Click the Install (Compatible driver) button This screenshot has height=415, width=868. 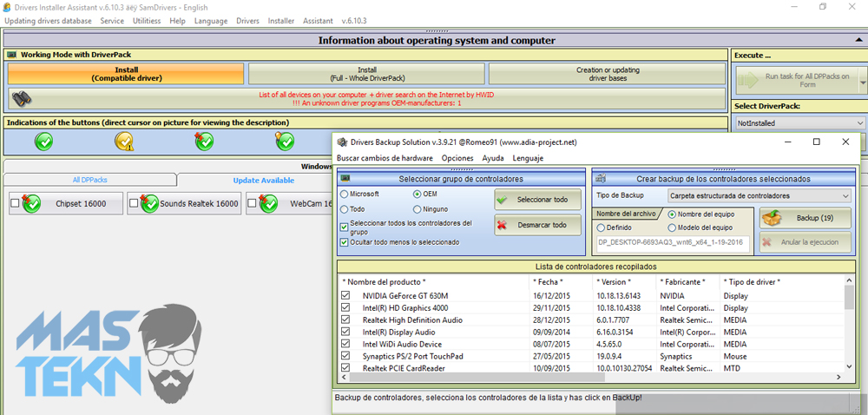coord(126,74)
